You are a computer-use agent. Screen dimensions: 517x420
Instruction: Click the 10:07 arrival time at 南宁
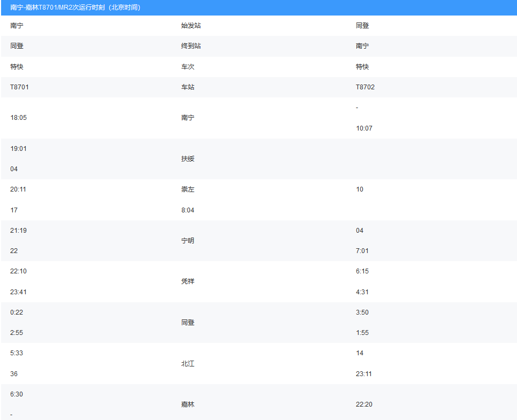click(364, 128)
